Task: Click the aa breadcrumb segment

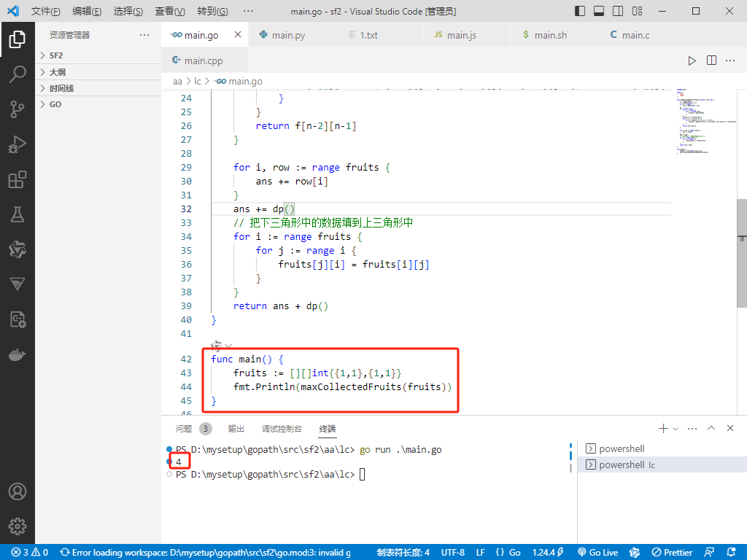Action: coord(177,82)
